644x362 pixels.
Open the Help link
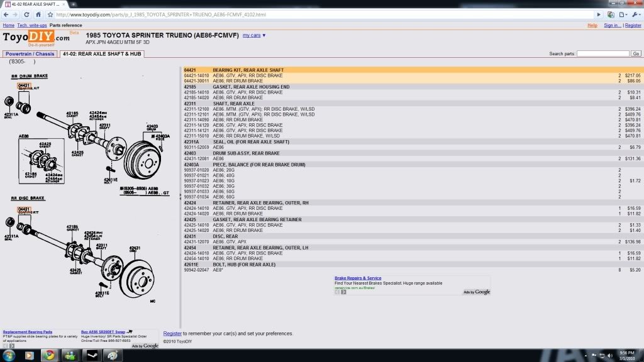(x=592, y=25)
